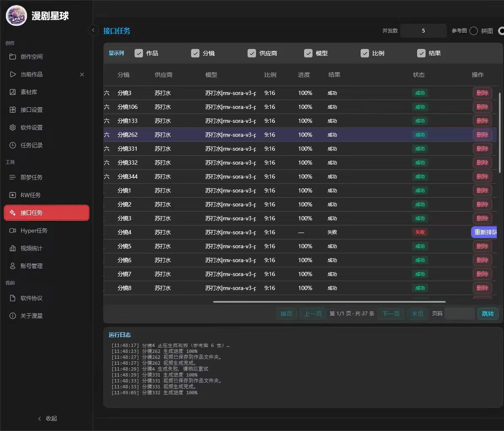Click the 运行日志 heading
The height and width of the screenshot is (431, 504).
[x=120, y=335]
